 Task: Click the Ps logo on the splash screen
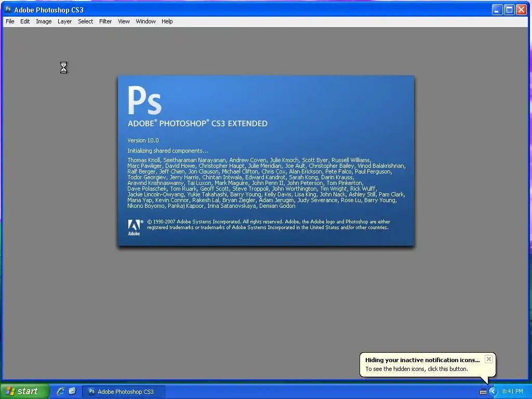(144, 100)
